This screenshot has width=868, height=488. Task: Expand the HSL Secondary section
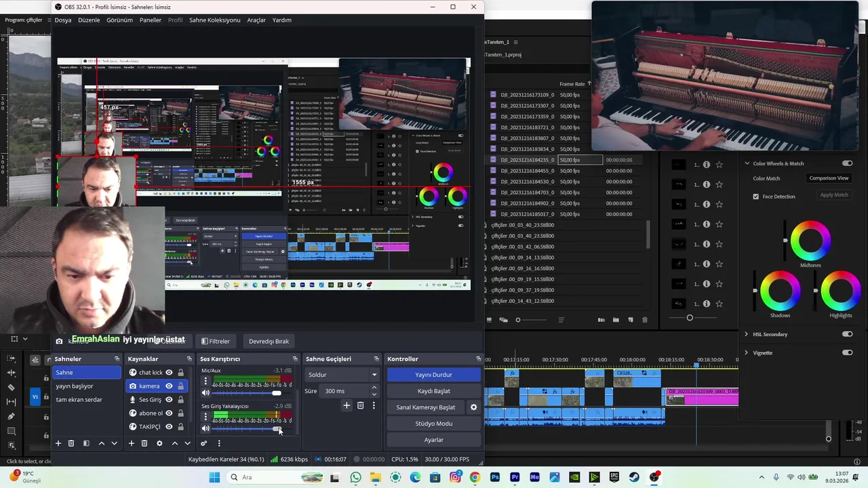pos(747,334)
